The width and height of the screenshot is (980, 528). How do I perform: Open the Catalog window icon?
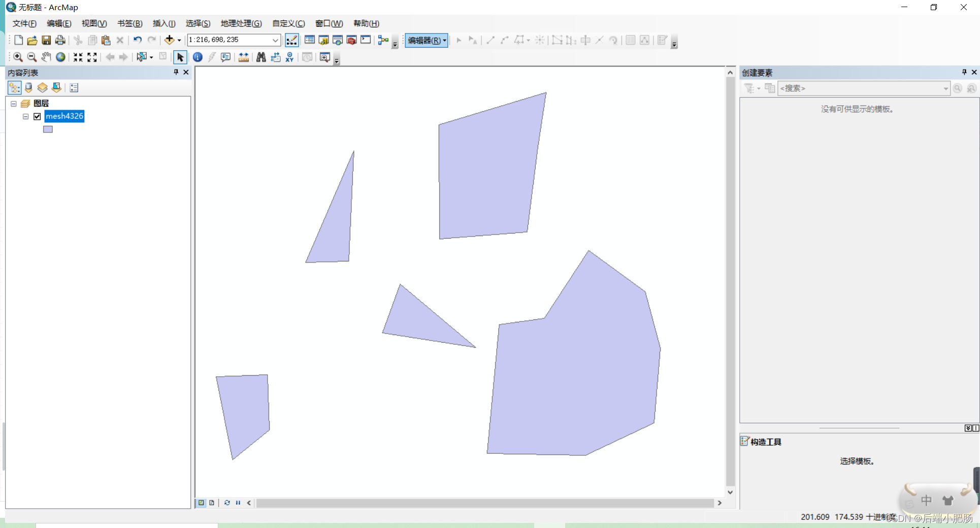click(x=324, y=40)
